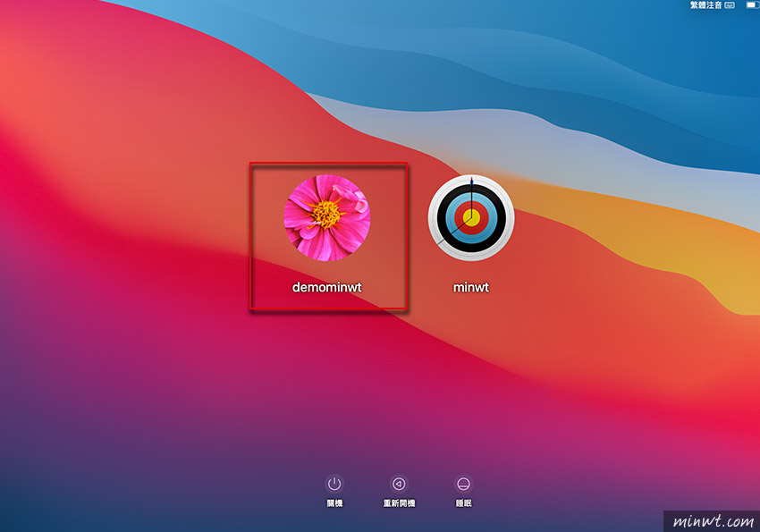Open the 繁體注音 input source menu
This screenshot has width=760, height=532.
coord(705,4)
